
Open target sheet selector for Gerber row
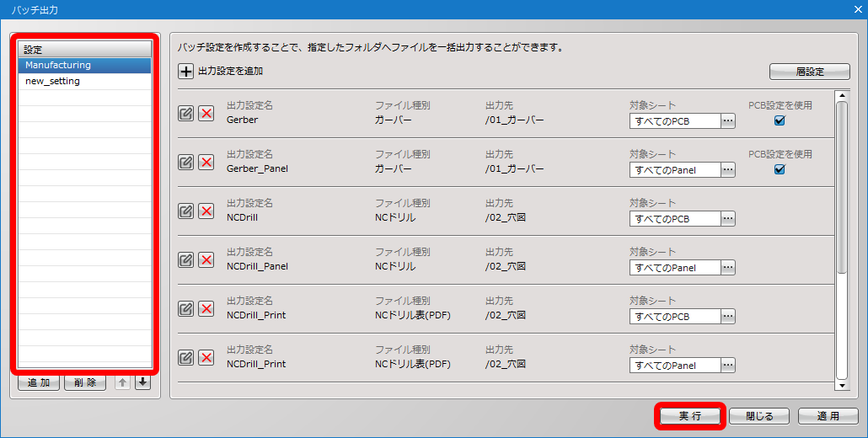(728, 121)
